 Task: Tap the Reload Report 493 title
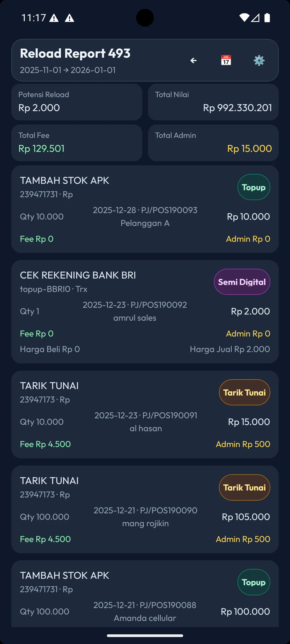tap(75, 53)
